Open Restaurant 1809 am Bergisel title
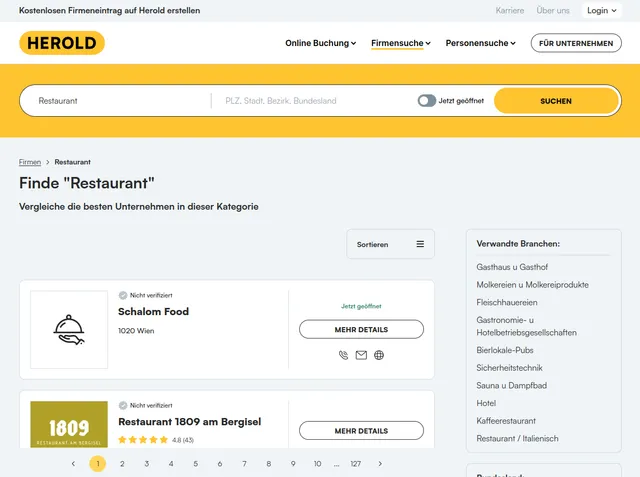The width and height of the screenshot is (640, 477). tap(189, 422)
